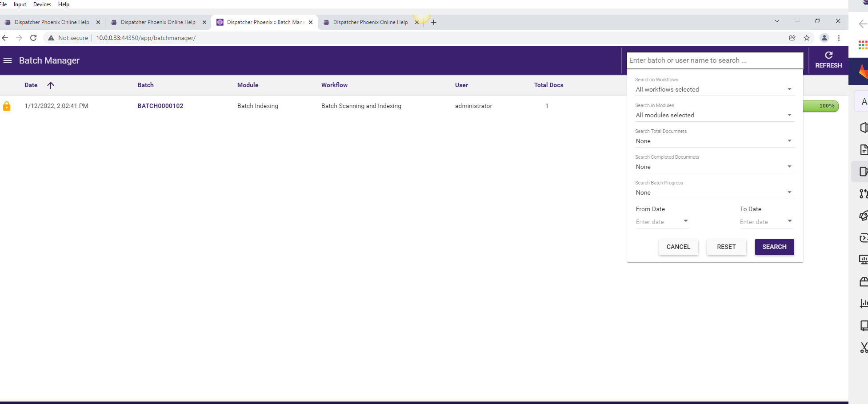Screen dimensions: 868x404
Task: Click the share page icon
Action: click(792, 38)
